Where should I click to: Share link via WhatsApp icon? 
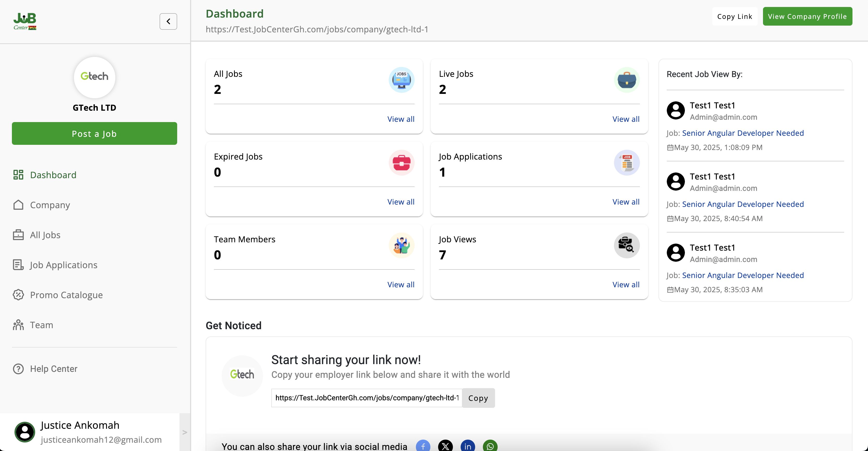[x=490, y=446]
